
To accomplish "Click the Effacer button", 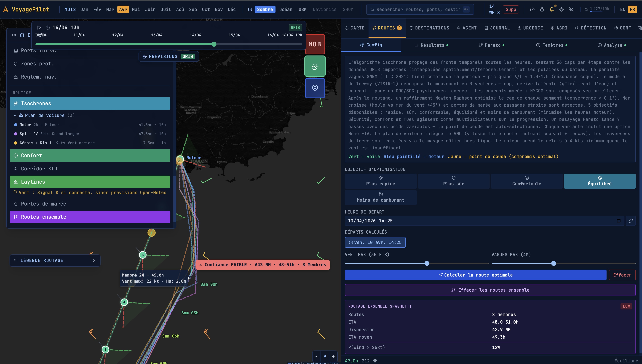I will tap(622, 275).
